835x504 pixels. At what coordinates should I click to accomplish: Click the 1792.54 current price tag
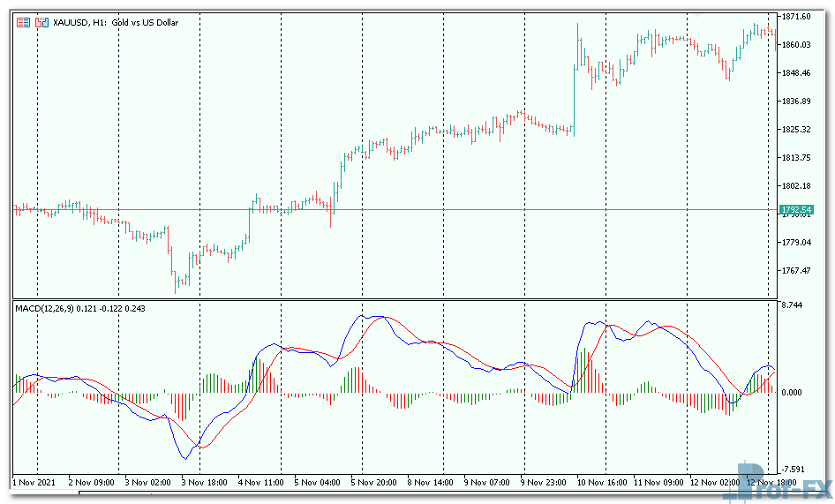pos(796,210)
